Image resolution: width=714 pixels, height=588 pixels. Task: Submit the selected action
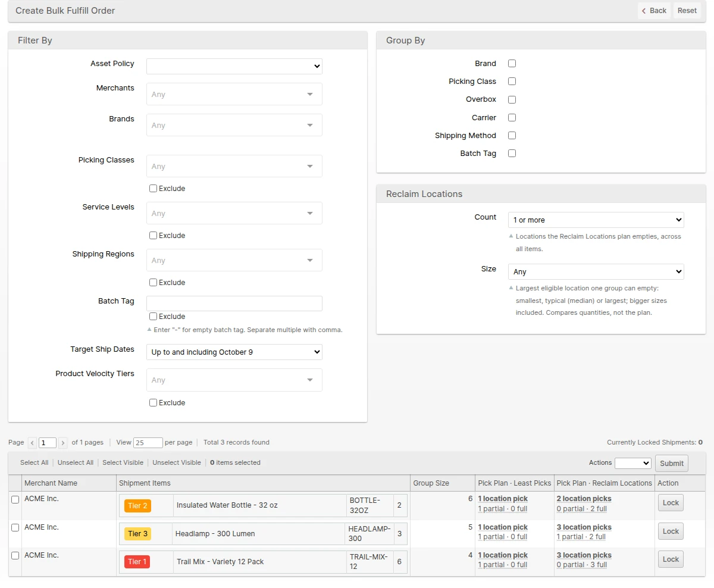point(672,464)
